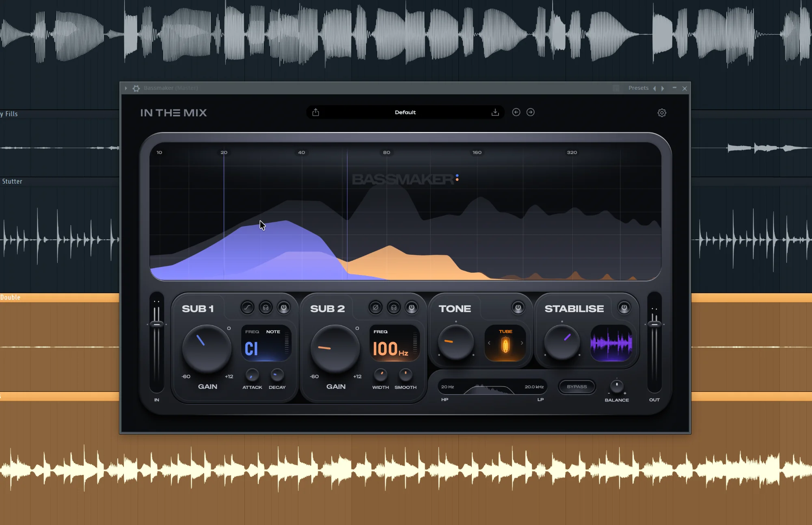Open the Presets menu in the title bar
Image resolution: width=812 pixels, height=525 pixels.
(x=638, y=88)
